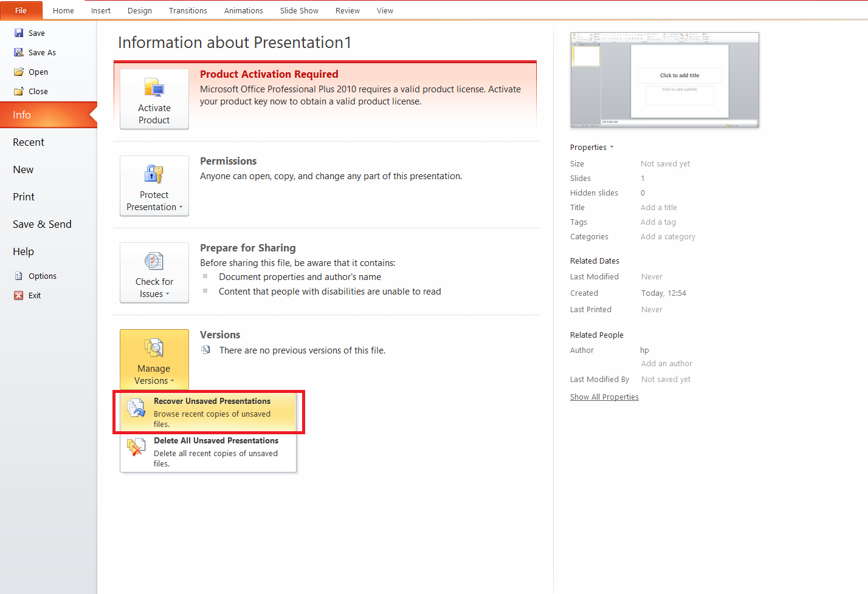Click the Activate Product icon button
This screenshot has width=868, height=594.
154,99
